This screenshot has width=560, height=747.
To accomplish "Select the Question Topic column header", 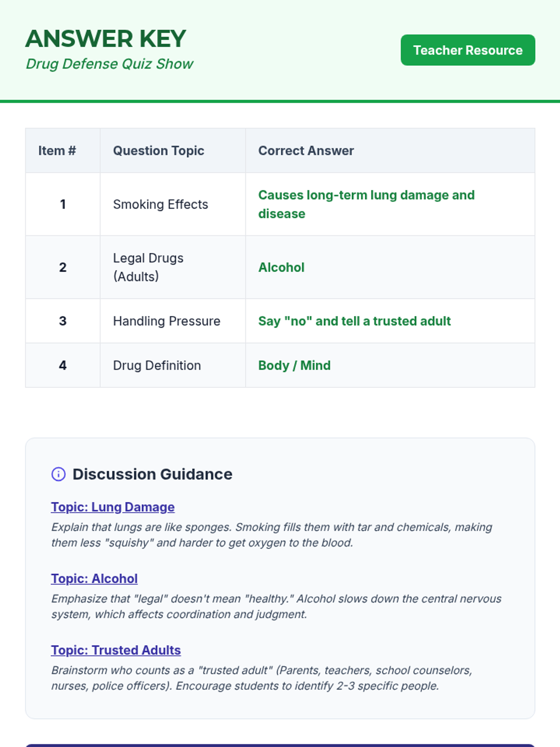I will click(x=159, y=151).
